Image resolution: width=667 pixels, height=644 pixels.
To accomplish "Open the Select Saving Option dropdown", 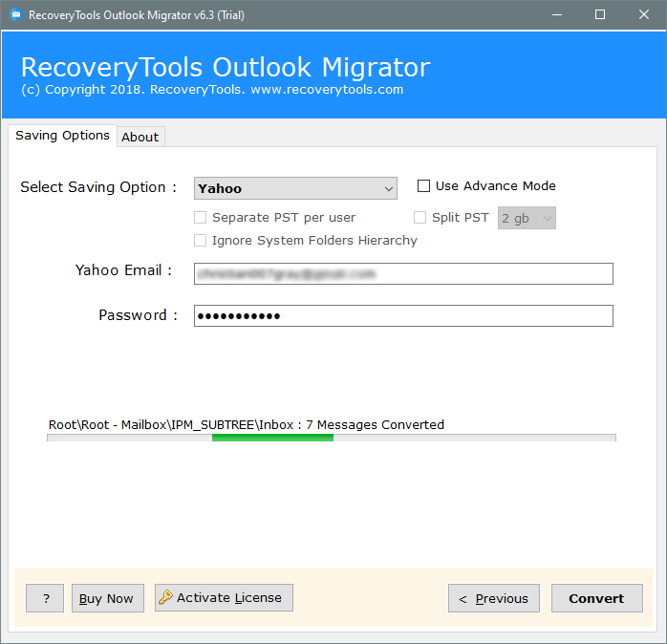I will pyautogui.click(x=295, y=188).
